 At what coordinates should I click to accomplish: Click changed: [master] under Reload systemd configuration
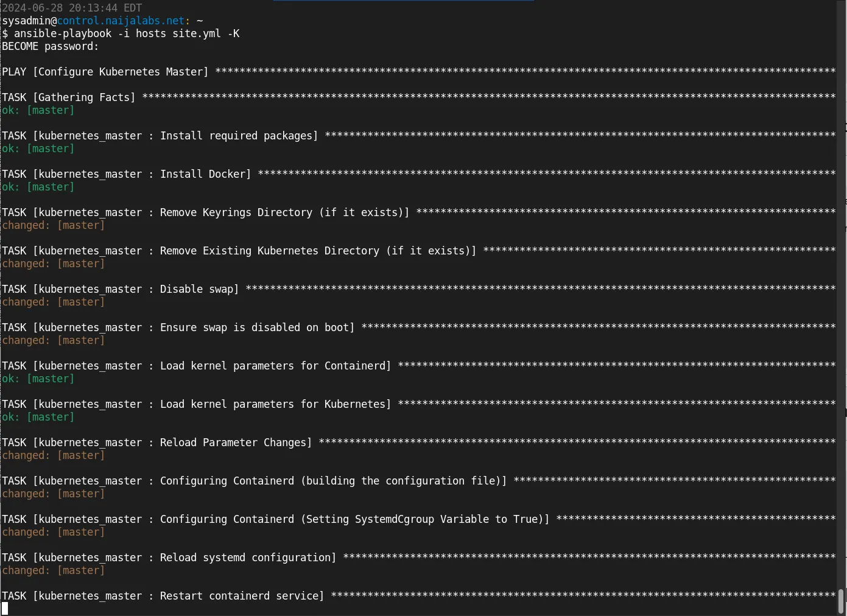pos(54,570)
